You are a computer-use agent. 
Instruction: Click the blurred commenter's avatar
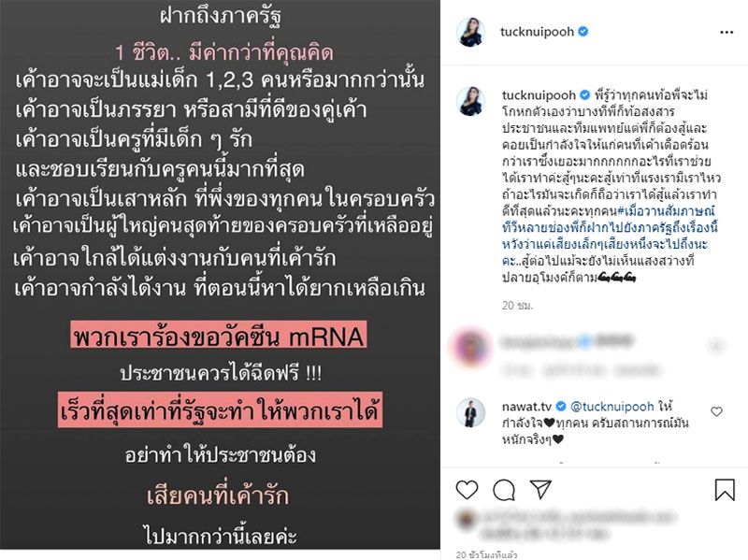point(471,347)
